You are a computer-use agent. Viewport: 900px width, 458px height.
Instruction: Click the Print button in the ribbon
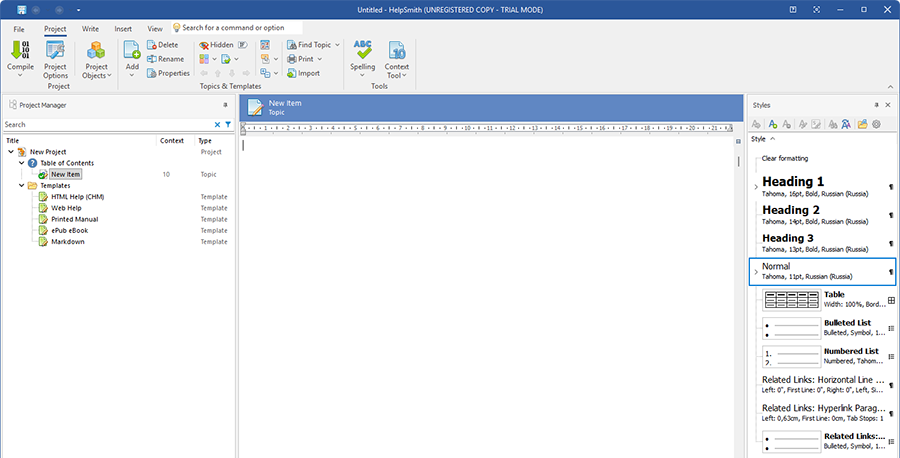click(300, 59)
